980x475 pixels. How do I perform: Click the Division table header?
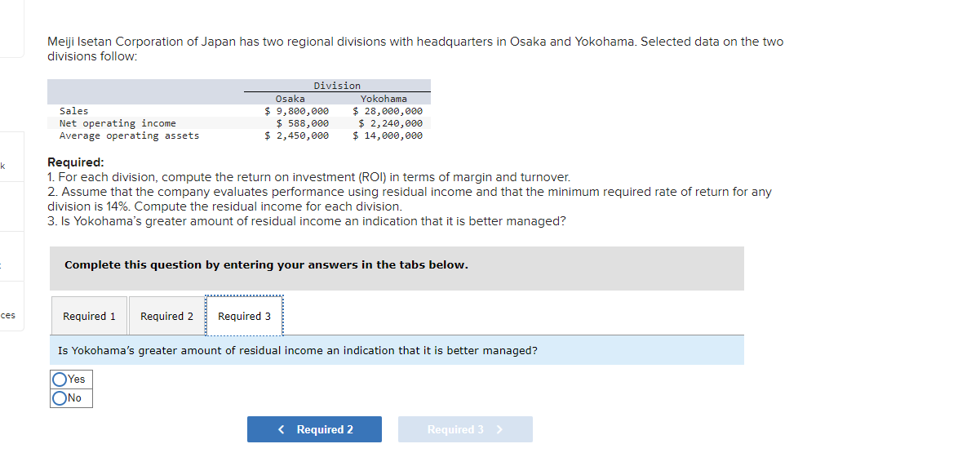pos(337,86)
